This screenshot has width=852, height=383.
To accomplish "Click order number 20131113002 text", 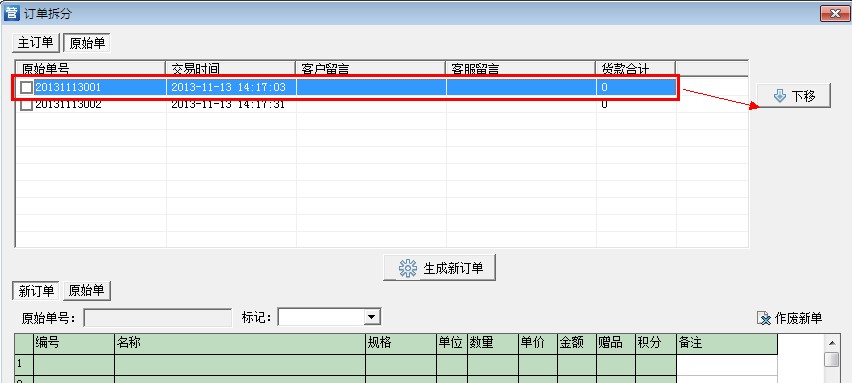I will (68, 105).
